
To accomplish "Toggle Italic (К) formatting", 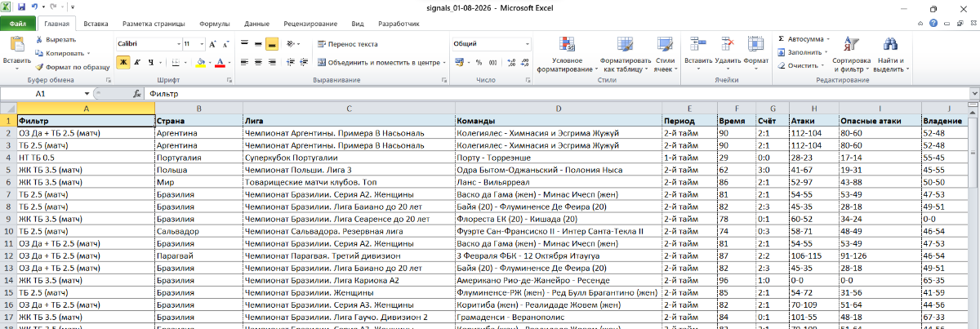I will click(137, 62).
